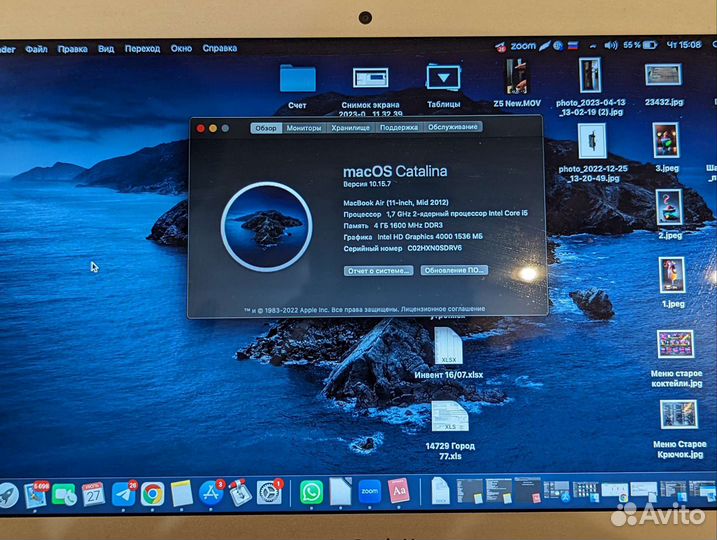Screen dimensions: 717x540
Task: Open the Лицензионное соглашение link
Action: [x=443, y=309]
